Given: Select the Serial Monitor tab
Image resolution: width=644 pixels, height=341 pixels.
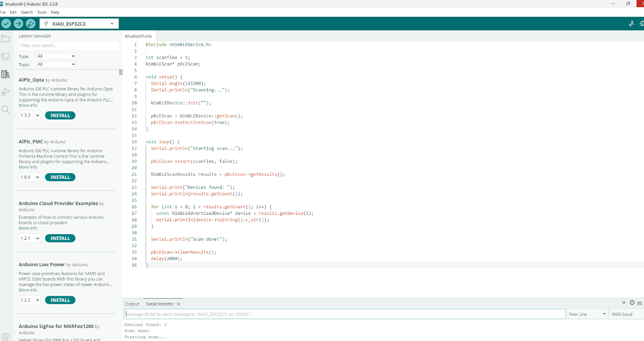Looking at the screenshot, I should 160,304.
